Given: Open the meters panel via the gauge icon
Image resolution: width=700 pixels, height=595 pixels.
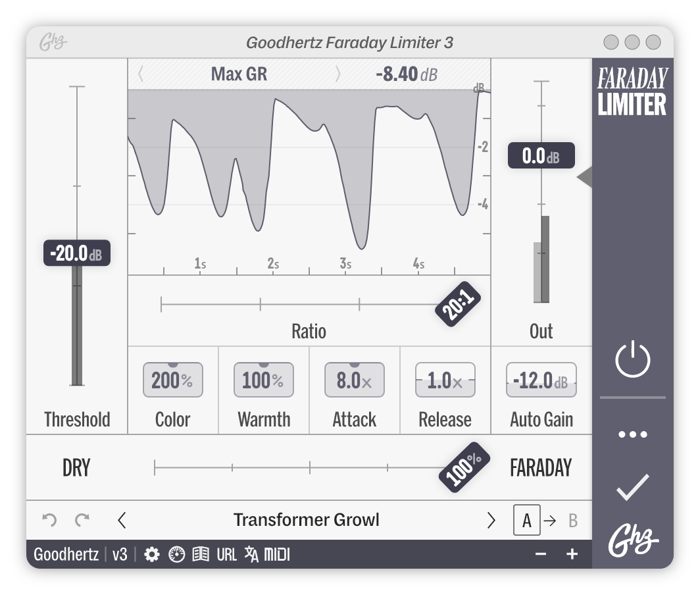Looking at the screenshot, I should tap(177, 555).
